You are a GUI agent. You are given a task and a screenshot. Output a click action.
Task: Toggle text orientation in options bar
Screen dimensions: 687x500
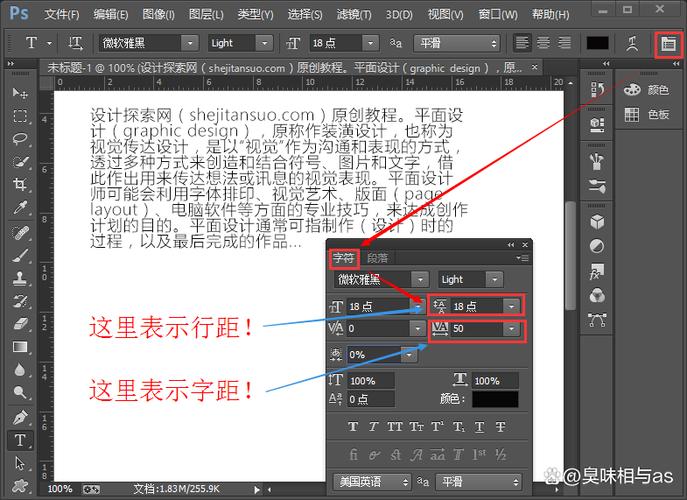tap(75, 43)
